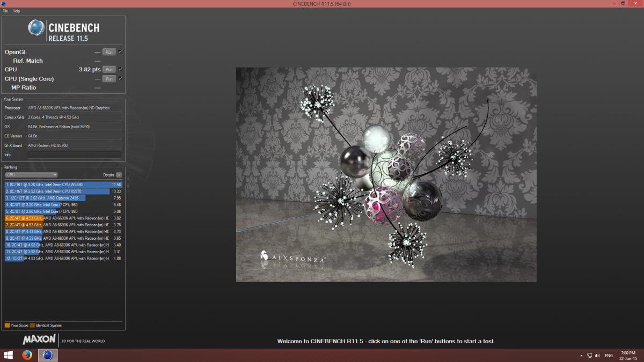Viewport: 644px width, 362px height.
Task: Click the Identical System legend swatch
Action: pos(32,326)
